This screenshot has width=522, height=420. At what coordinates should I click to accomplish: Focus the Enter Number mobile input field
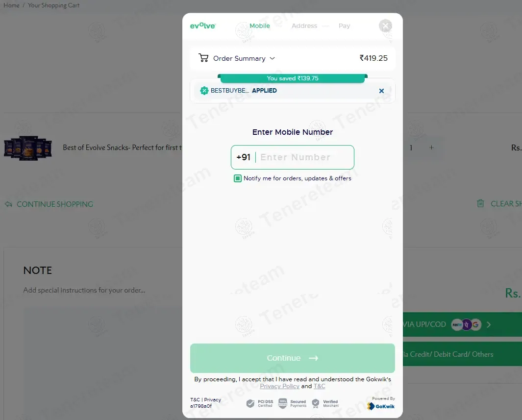[304, 157]
